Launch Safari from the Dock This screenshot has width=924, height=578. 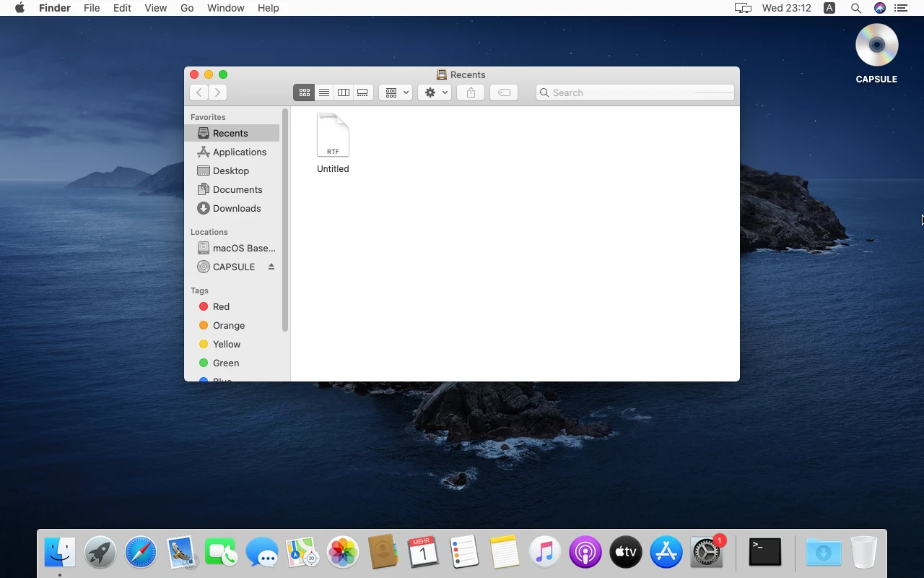coord(141,553)
